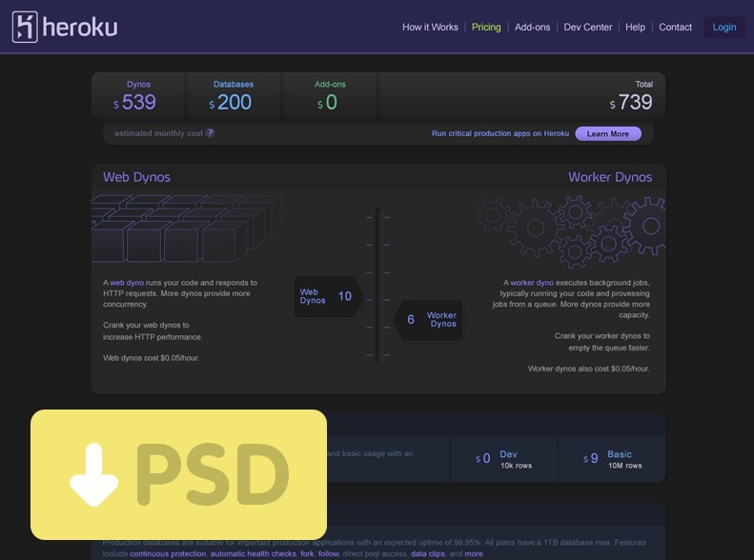This screenshot has width=754, height=560.
Task: Open the Help nav link
Action: tap(635, 28)
